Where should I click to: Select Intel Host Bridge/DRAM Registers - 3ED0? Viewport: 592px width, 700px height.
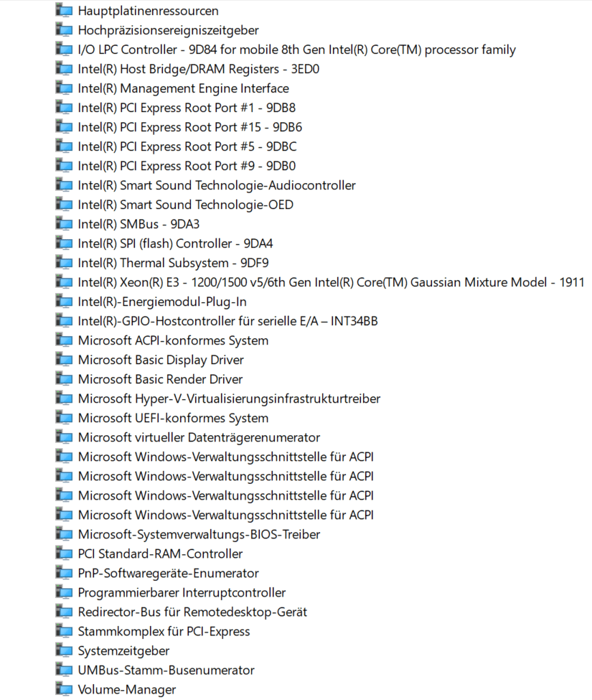[199, 69]
